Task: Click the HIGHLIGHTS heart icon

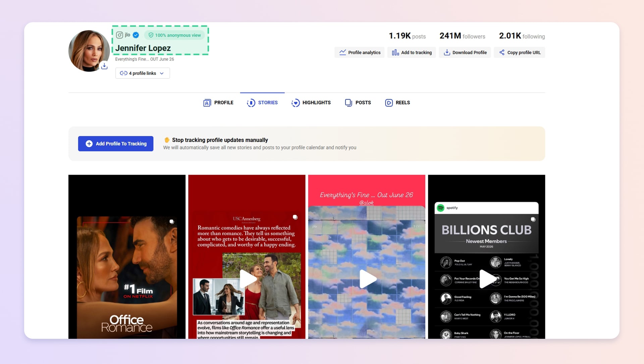Action: (x=296, y=103)
